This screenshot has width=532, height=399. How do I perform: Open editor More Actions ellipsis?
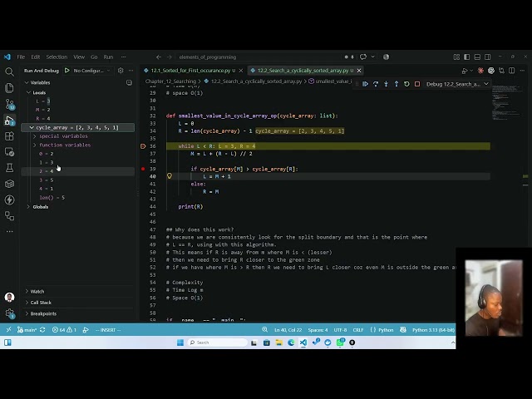[522, 70]
